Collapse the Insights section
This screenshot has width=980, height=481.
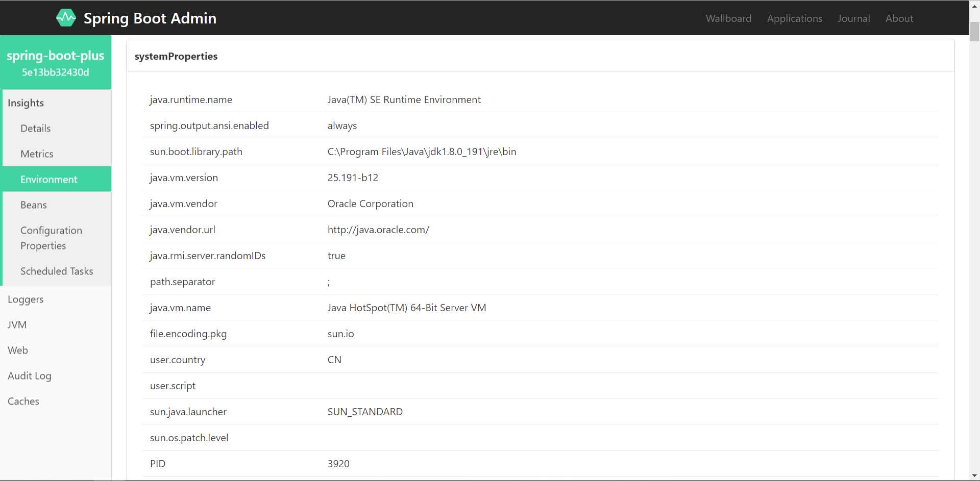pos(26,103)
